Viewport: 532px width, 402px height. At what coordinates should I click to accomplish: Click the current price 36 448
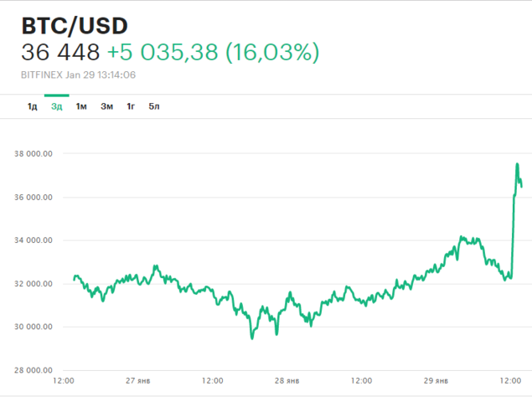pyautogui.click(x=59, y=53)
